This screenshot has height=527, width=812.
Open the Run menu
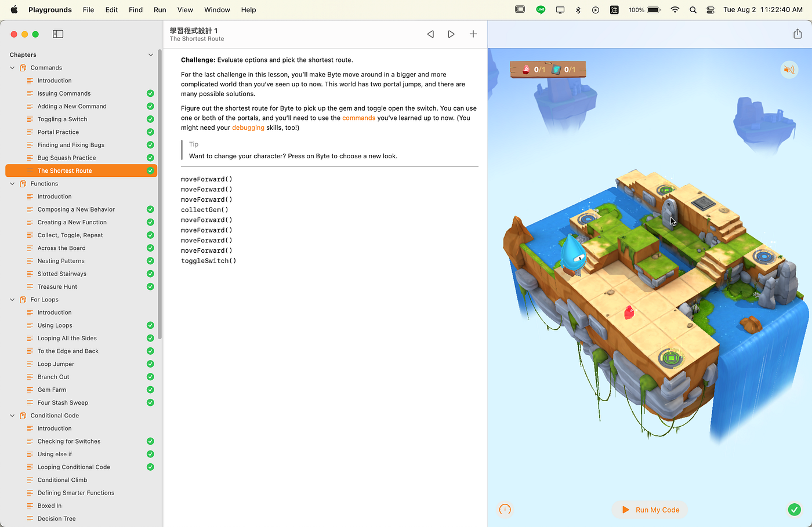(x=160, y=10)
